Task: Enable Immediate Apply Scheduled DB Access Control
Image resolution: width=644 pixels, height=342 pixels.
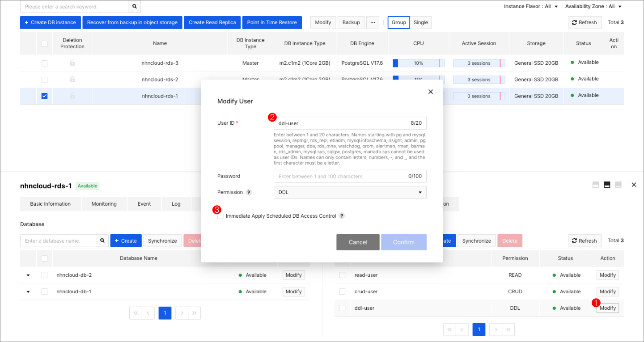Action: click(220, 215)
